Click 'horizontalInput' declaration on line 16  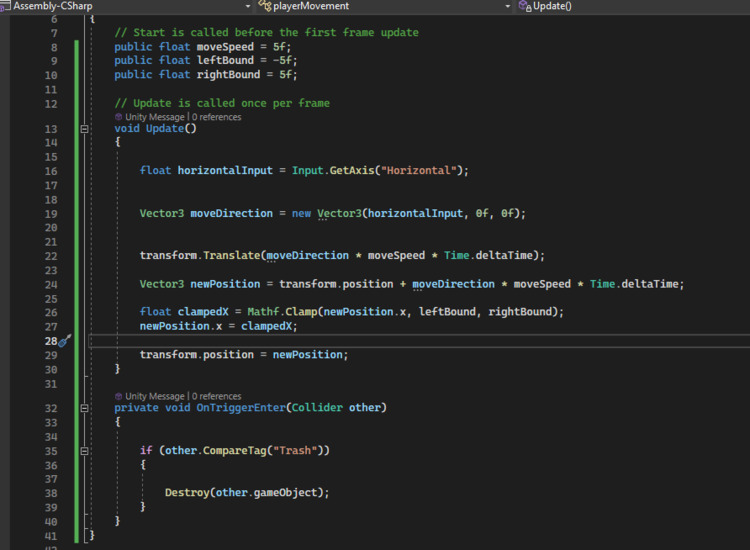[225, 171]
